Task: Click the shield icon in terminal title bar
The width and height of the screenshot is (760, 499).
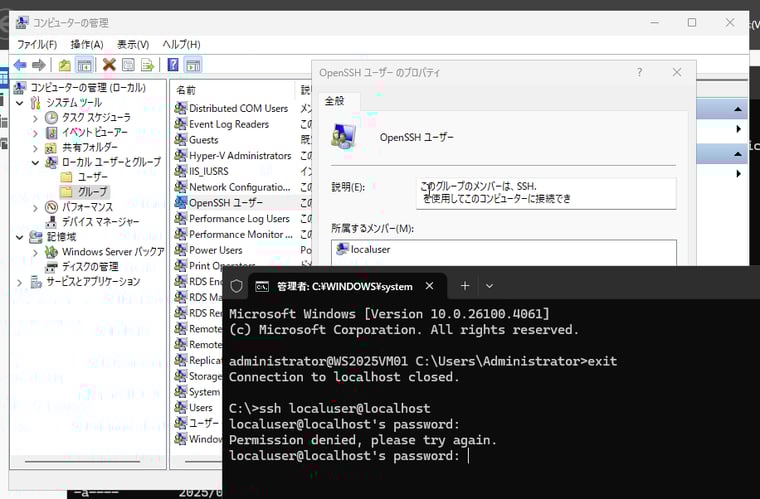Action: pyautogui.click(x=237, y=286)
